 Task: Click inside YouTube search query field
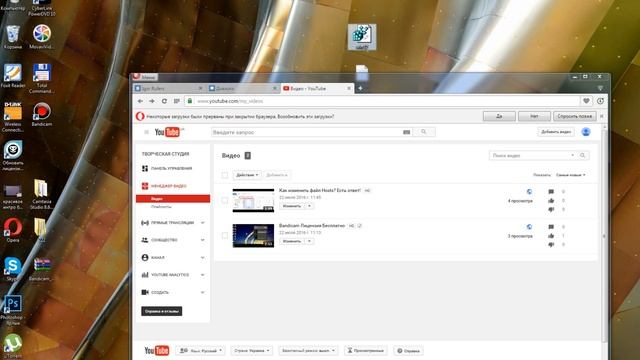pos(306,132)
